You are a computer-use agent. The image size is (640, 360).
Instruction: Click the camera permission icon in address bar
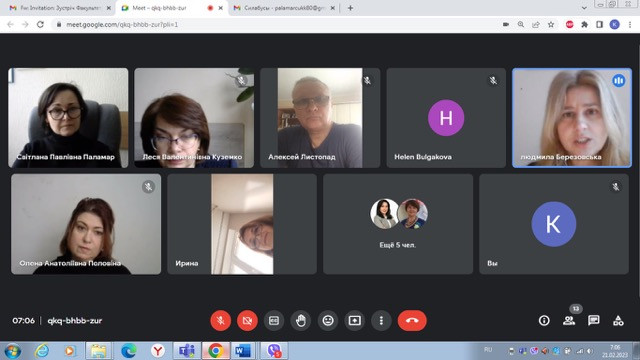pyautogui.click(x=506, y=24)
